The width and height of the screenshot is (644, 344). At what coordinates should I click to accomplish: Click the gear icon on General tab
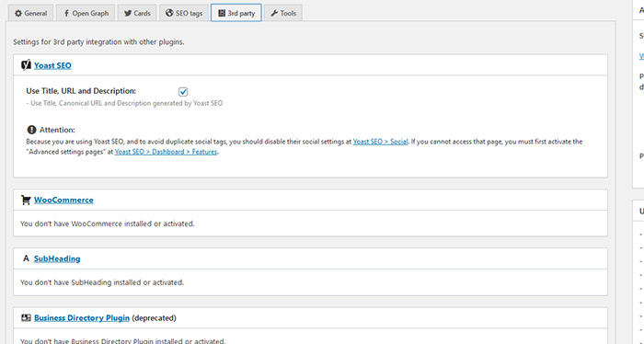(18, 13)
